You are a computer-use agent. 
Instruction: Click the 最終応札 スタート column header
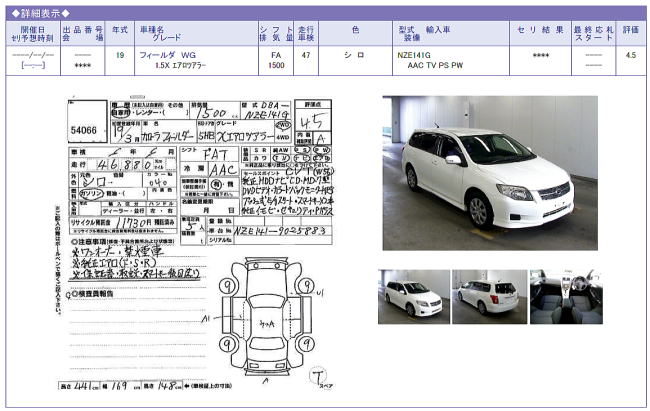coord(594,34)
